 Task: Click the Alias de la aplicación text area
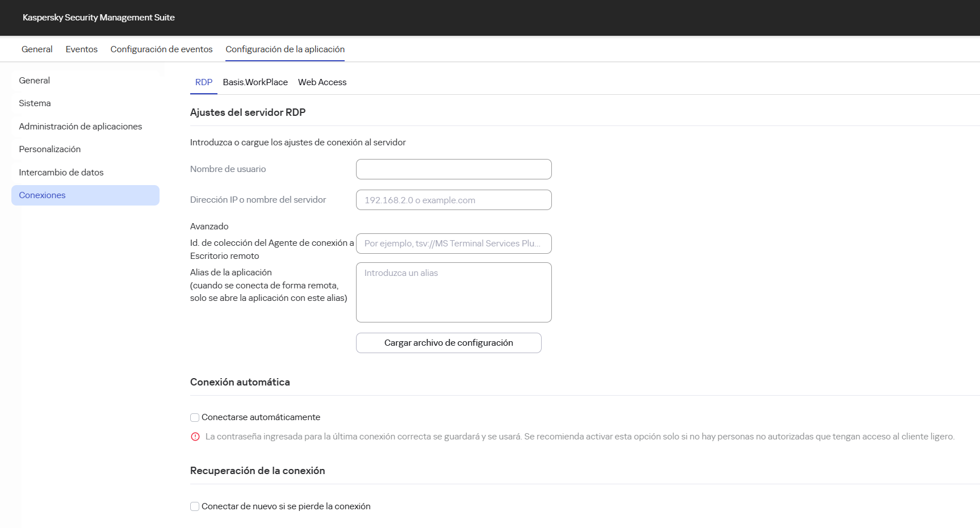point(453,292)
